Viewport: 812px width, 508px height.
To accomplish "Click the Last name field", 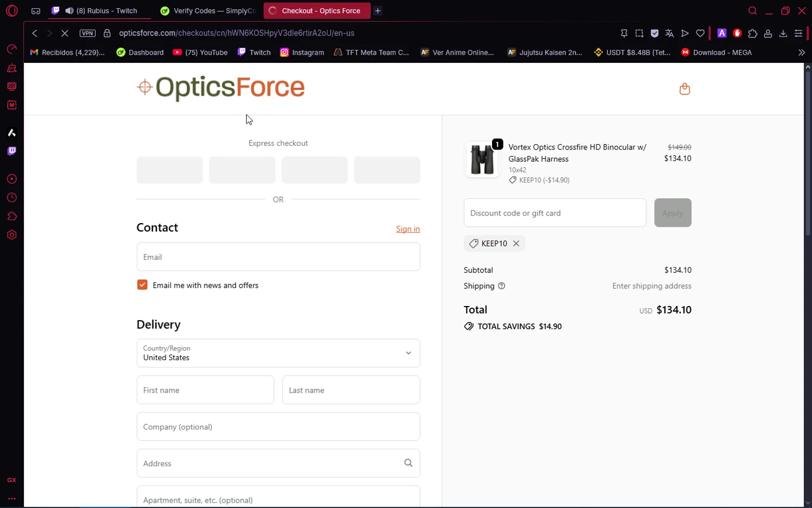I will (x=351, y=390).
